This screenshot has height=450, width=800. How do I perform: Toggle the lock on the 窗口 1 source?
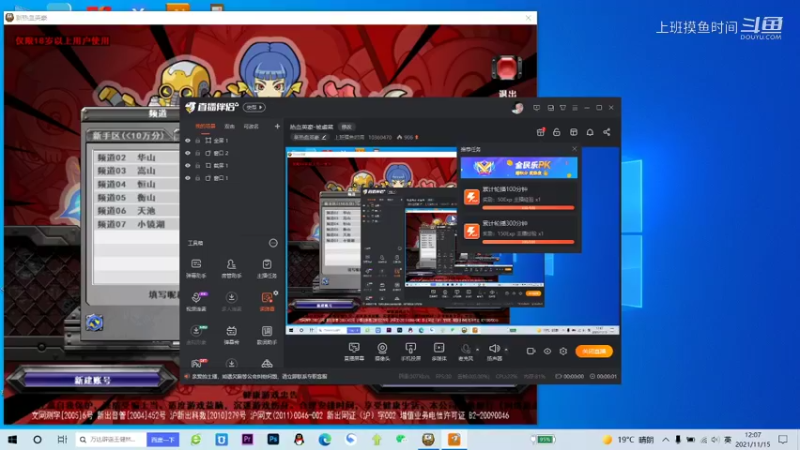click(198, 178)
